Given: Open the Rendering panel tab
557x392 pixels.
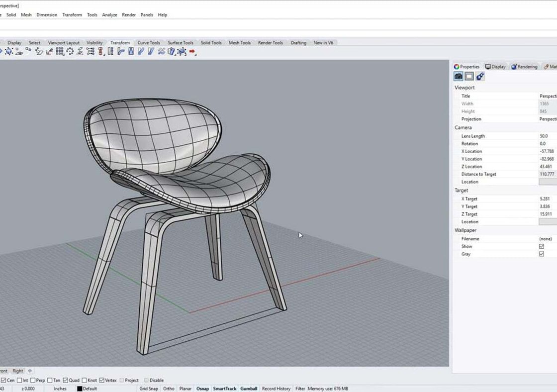Looking at the screenshot, I should pyautogui.click(x=524, y=67).
